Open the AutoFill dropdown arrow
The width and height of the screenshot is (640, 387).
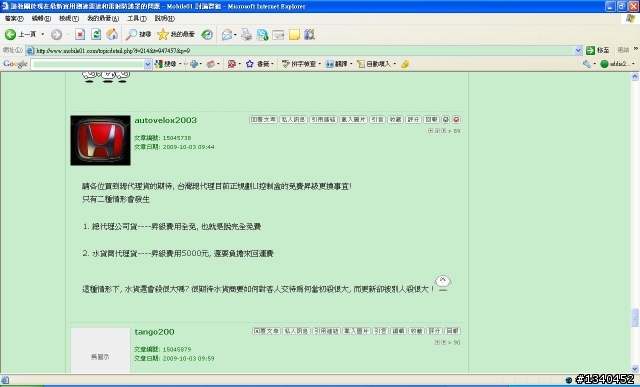tap(394, 64)
